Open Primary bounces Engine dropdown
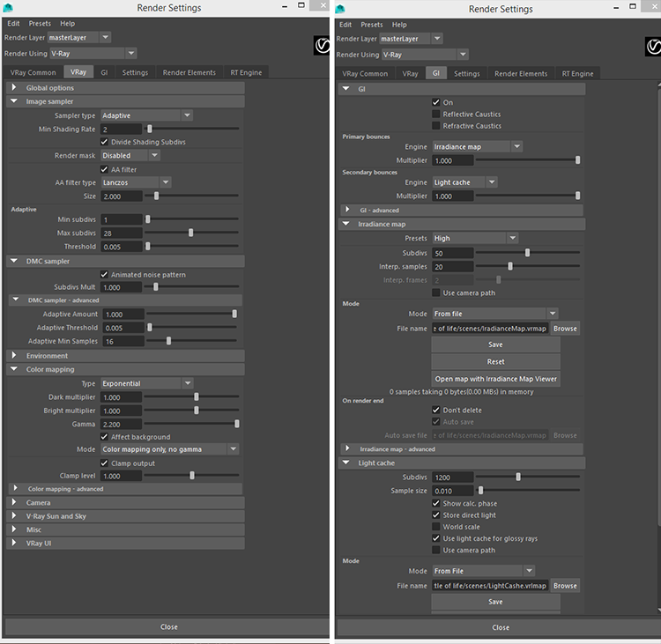Image resolution: width=661 pixels, height=644 pixels. pyautogui.click(x=478, y=146)
